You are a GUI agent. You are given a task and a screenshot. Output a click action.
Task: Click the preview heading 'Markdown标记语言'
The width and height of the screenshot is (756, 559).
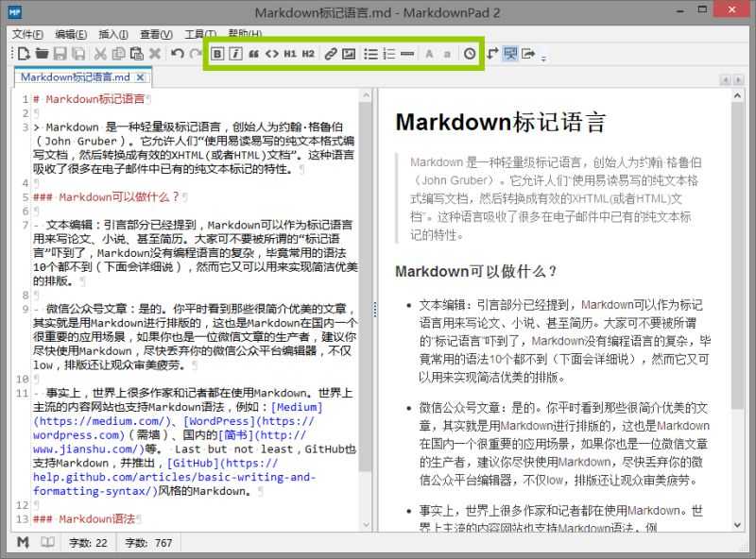pyautogui.click(x=500, y=122)
